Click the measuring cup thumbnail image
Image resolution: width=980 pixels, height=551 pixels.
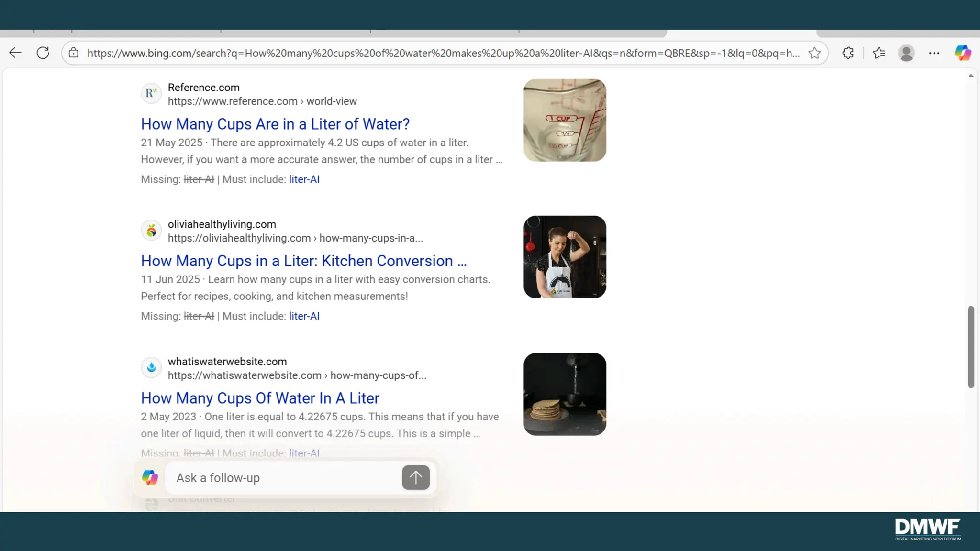[x=565, y=120]
